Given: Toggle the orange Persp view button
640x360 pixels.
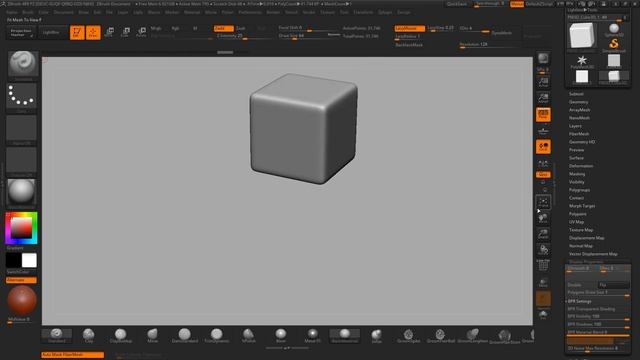Looking at the screenshot, I should 543,114.
